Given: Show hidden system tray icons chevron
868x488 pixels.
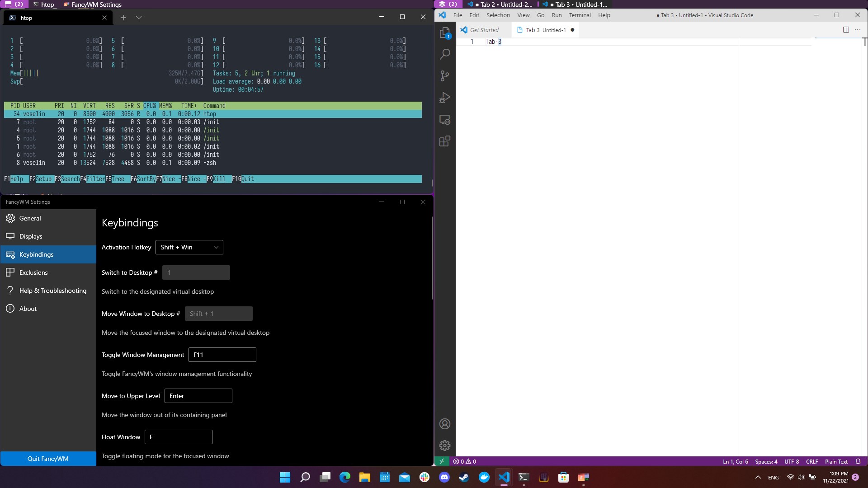Looking at the screenshot, I should 758,478.
